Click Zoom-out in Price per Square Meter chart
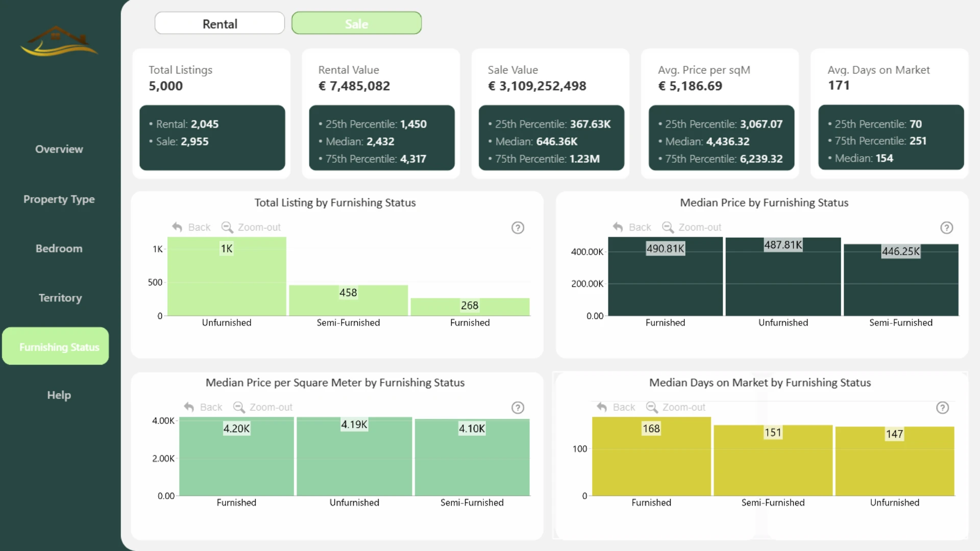980x551 pixels. tap(263, 407)
